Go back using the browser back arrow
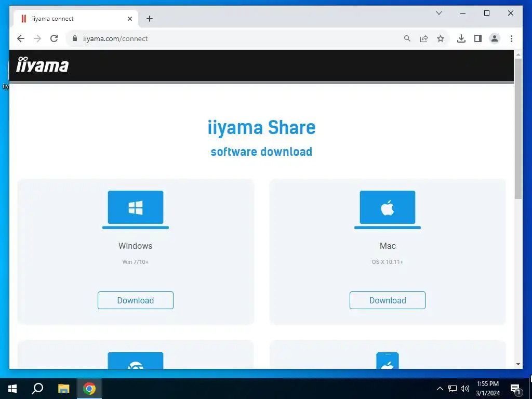Image resolution: width=532 pixels, height=399 pixels. [x=21, y=38]
